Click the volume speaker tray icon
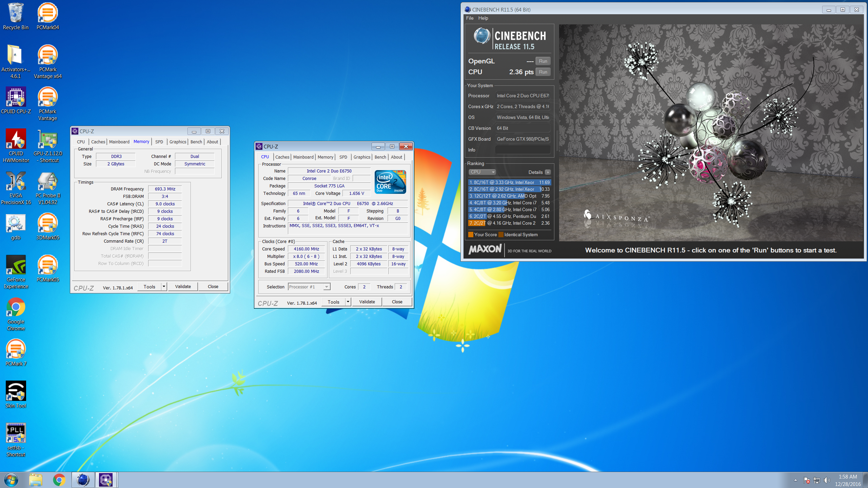The height and width of the screenshot is (488, 868). pyautogui.click(x=827, y=480)
